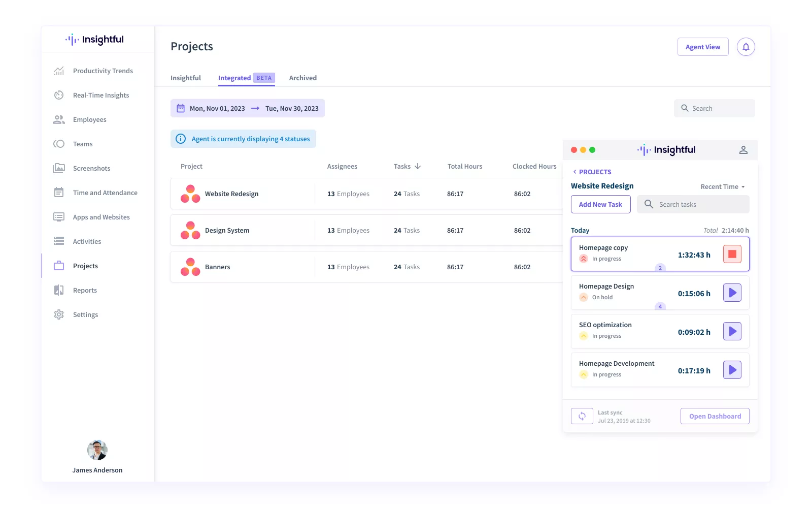Screen dimensions: 812x508
Task: Click the Website Redesign project logo
Action: (190, 194)
